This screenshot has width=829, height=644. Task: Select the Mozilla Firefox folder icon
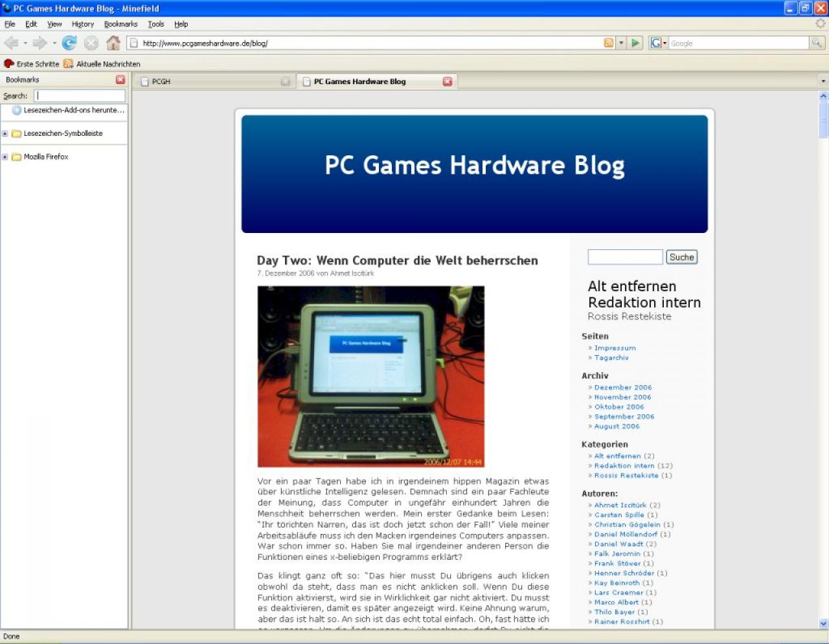tap(17, 157)
